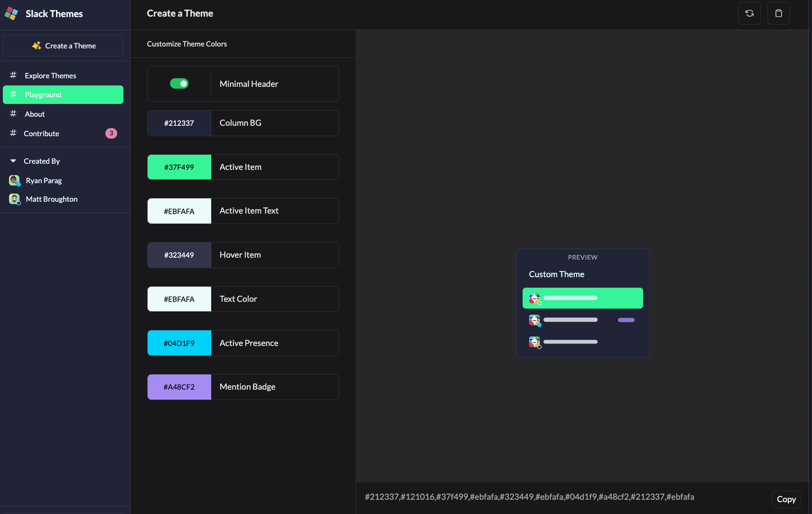Open Matt Broughton's profile link

coord(52,199)
